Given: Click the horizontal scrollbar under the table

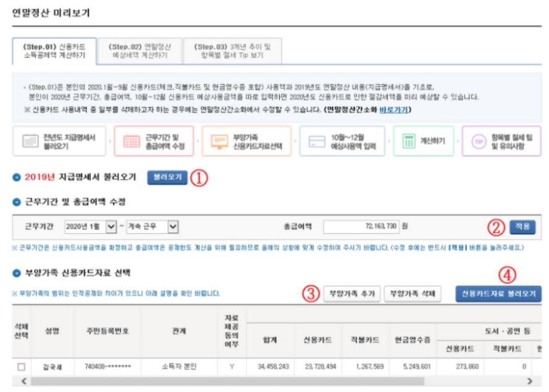Looking at the screenshot, I should coord(228,381).
